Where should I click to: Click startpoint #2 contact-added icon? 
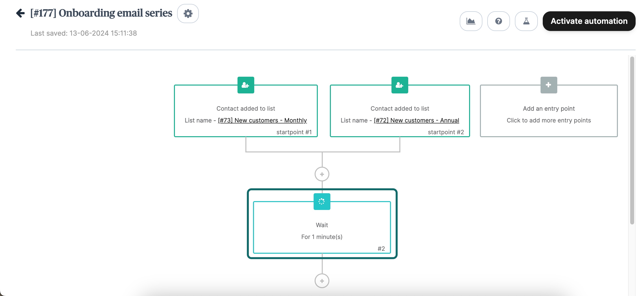[x=400, y=85]
